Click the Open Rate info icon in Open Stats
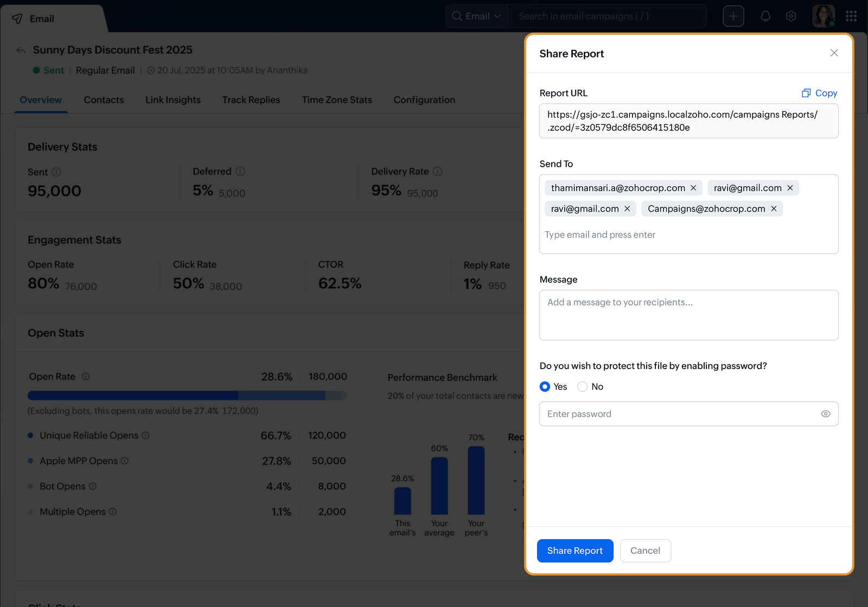 pos(86,377)
